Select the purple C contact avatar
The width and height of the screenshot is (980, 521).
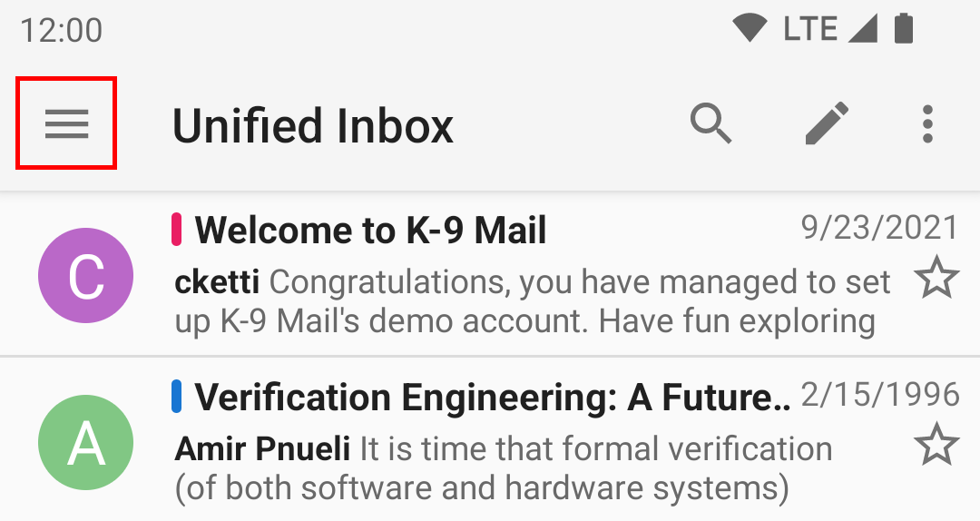85,275
